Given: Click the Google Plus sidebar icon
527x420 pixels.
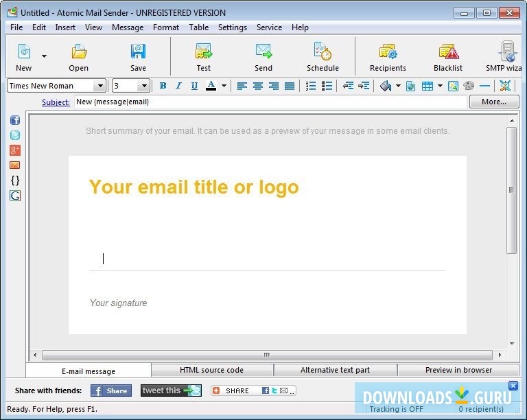Looking at the screenshot, I should [x=15, y=150].
